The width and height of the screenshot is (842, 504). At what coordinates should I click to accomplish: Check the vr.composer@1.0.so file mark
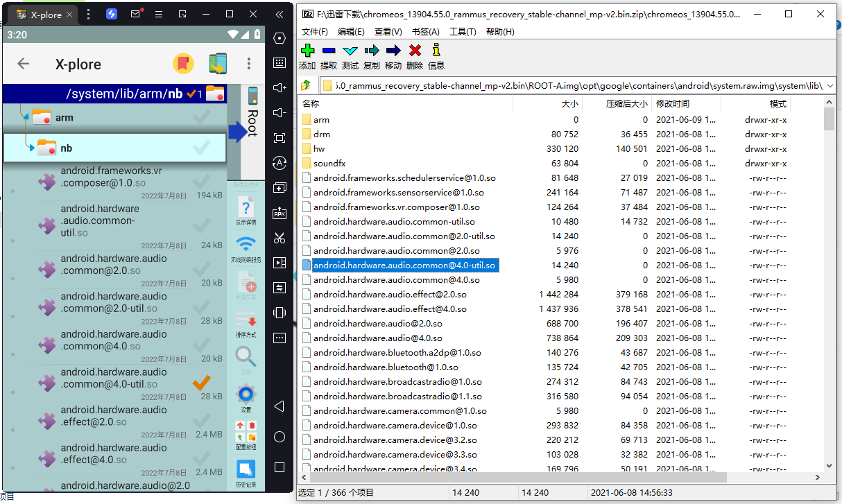click(201, 182)
